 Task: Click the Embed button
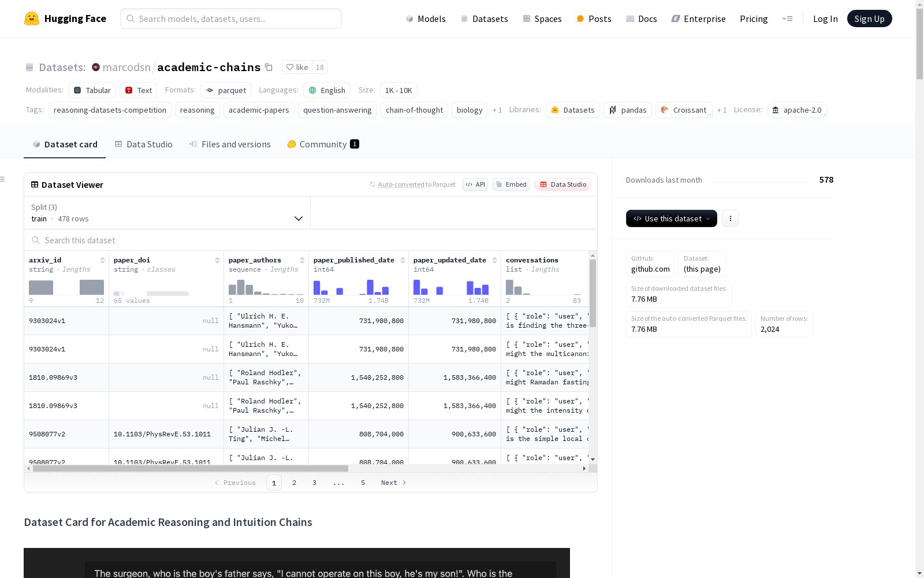click(511, 184)
